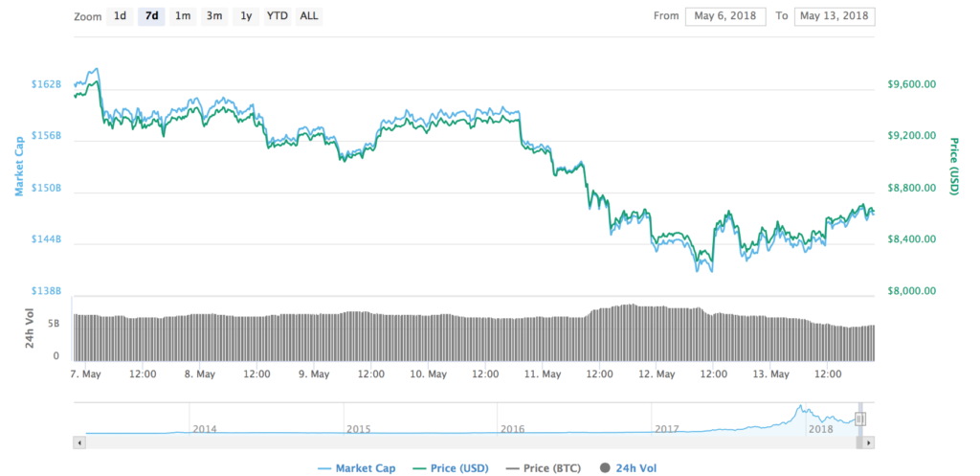Choose the YTD zoom option
The height and width of the screenshot is (476, 980).
click(277, 16)
